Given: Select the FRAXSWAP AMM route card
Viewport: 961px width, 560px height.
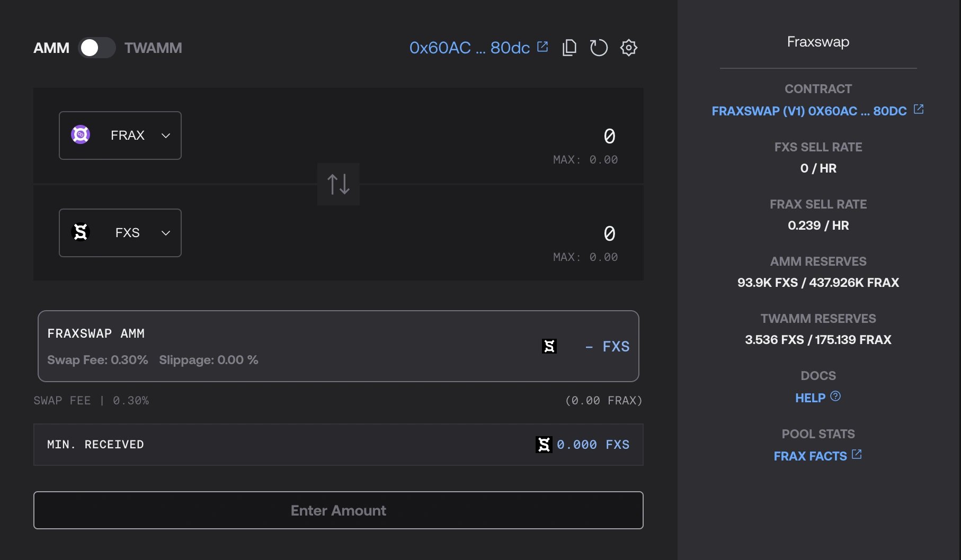Looking at the screenshot, I should point(339,346).
